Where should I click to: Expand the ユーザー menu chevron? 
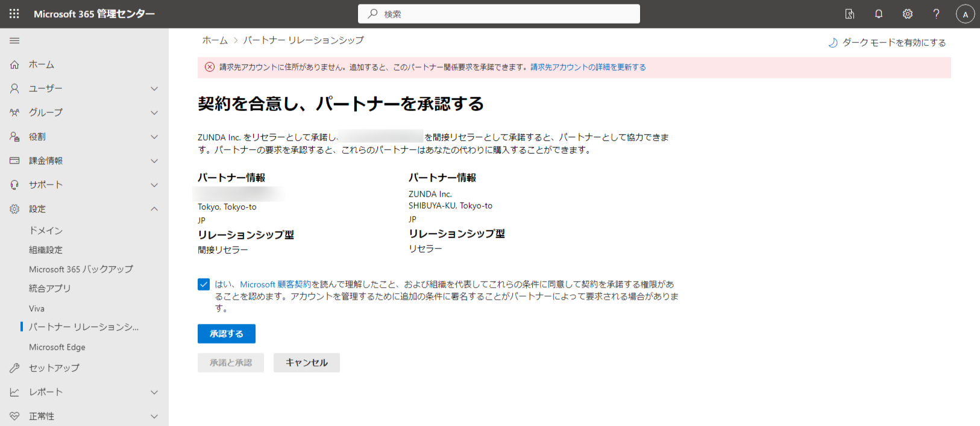pyautogui.click(x=154, y=89)
